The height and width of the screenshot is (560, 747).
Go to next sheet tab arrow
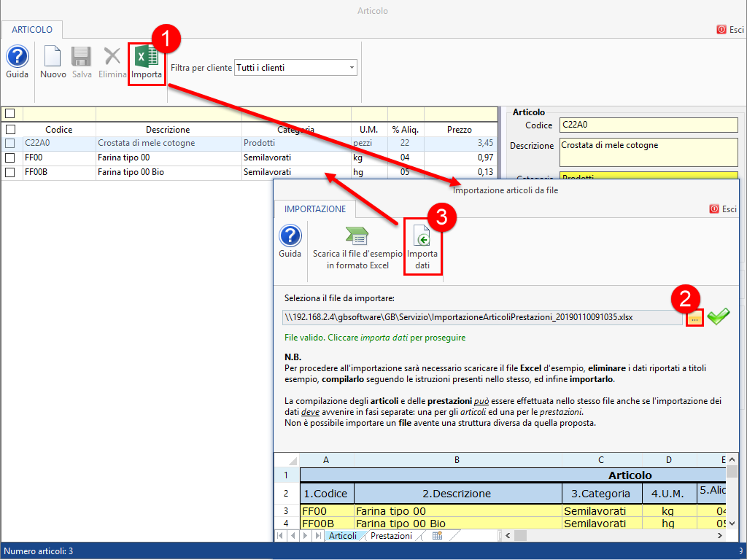[306, 536]
